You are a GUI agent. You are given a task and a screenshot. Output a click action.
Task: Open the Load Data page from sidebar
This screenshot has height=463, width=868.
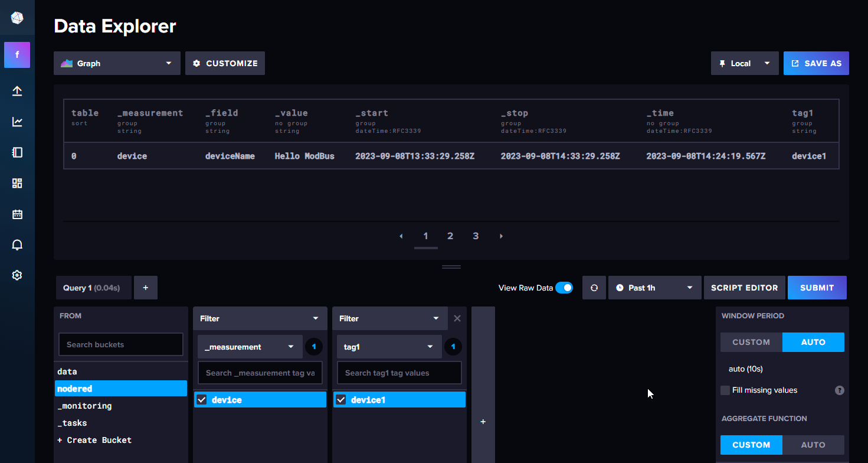pos(17,91)
